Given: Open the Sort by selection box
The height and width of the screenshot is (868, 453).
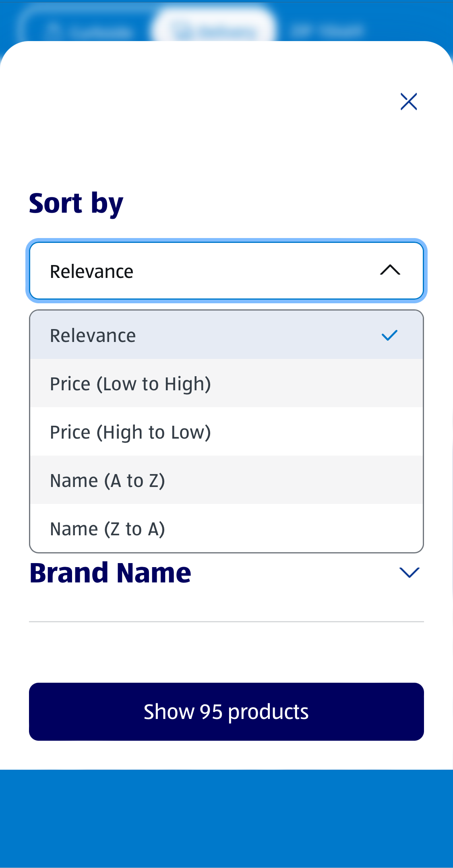Looking at the screenshot, I should [226, 270].
